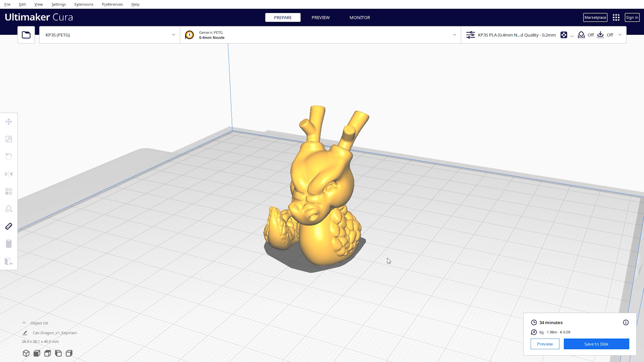644x362 pixels.
Task: Click the support status icon
Action: click(581, 35)
